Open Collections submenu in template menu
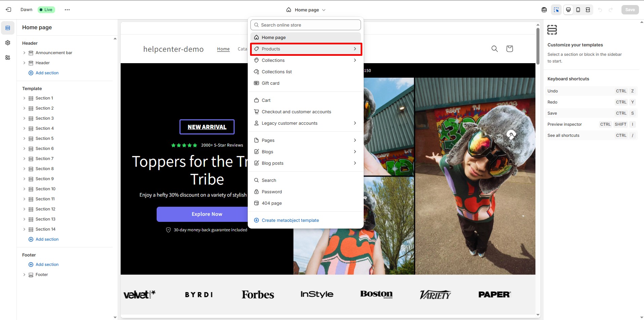644x320 pixels. coord(306,60)
